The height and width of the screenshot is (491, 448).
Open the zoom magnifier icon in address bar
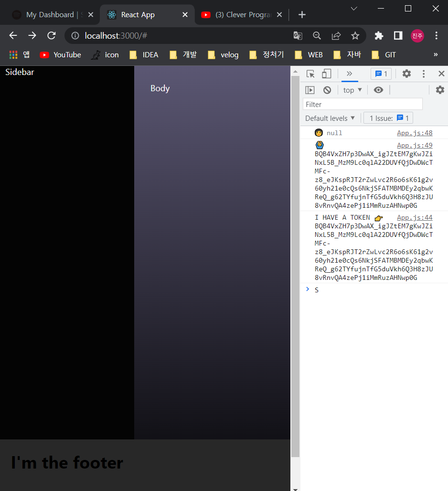coord(317,36)
